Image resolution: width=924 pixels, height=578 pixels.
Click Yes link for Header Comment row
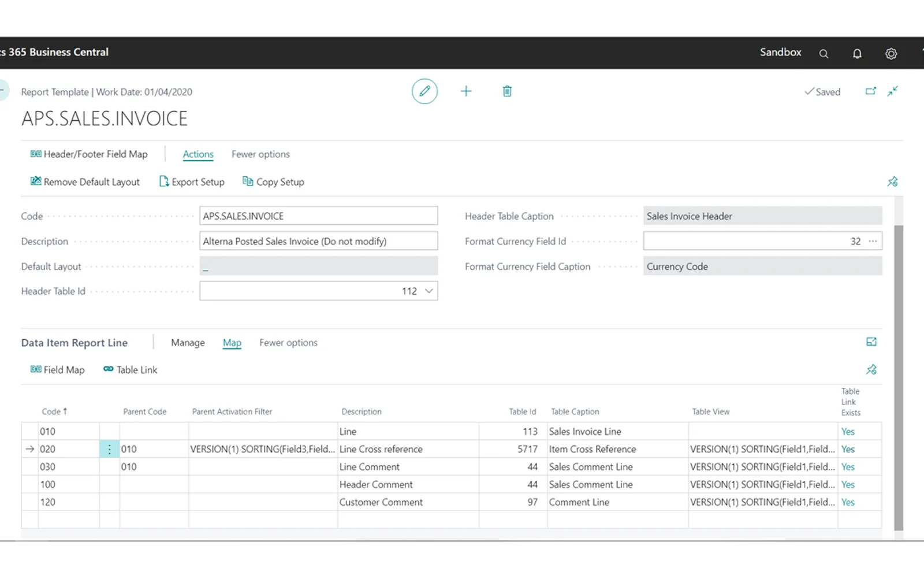pos(848,484)
